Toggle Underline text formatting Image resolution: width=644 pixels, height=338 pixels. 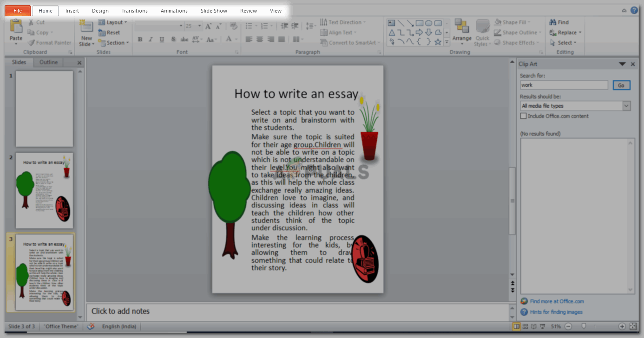[162, 39]
